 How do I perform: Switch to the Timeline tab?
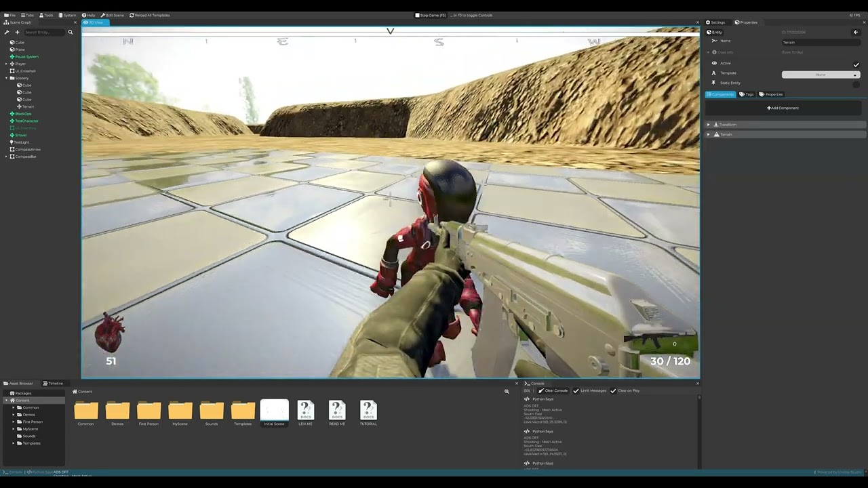click(53, 384)
